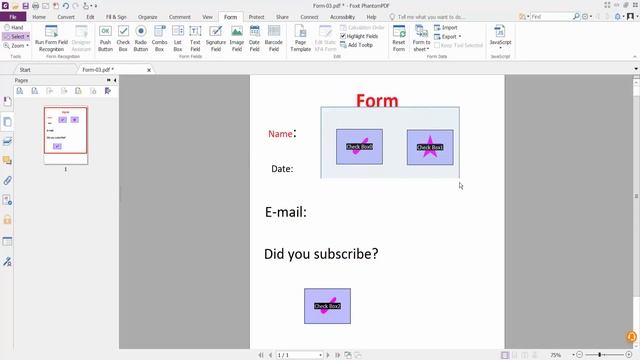Screen dimensions: 640x360
Task: Toggle Check Box1 star form field
Action: tap(430, 147)
